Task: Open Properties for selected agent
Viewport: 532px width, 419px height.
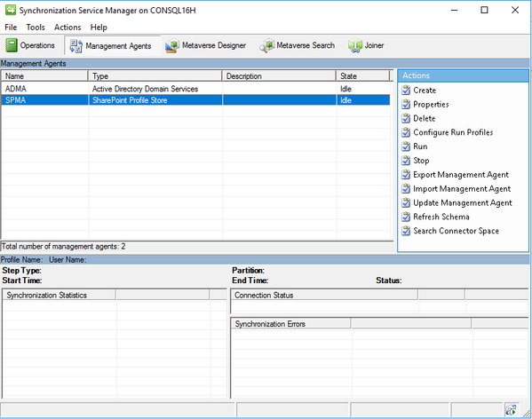Action: click(x=431, y=105)
